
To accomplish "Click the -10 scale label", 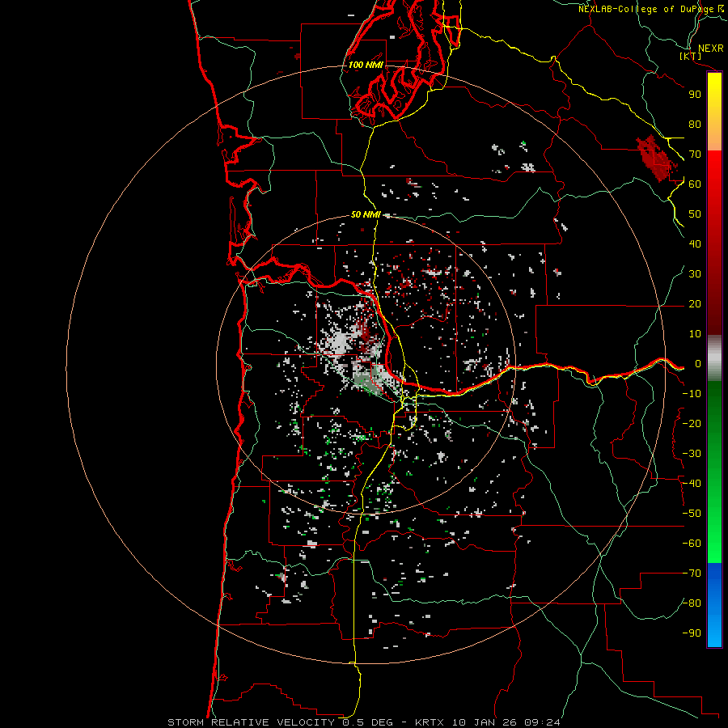I will click(692, 394).
